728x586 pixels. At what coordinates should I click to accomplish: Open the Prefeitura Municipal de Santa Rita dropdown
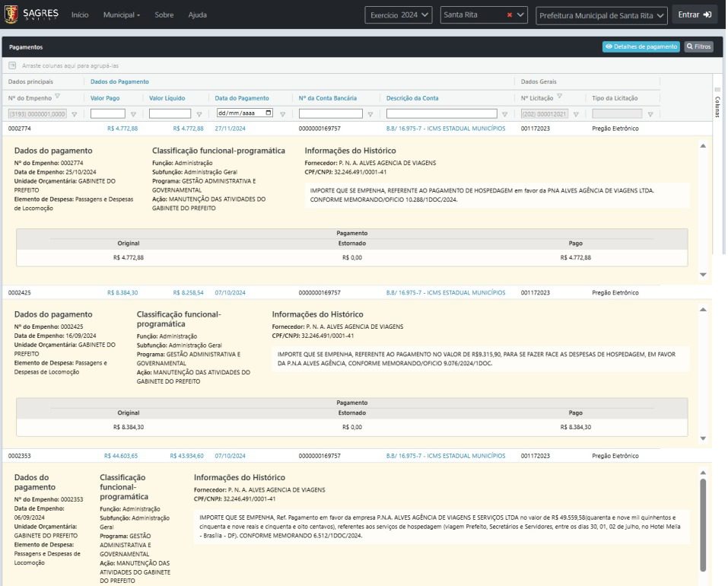tap(601, 15)
